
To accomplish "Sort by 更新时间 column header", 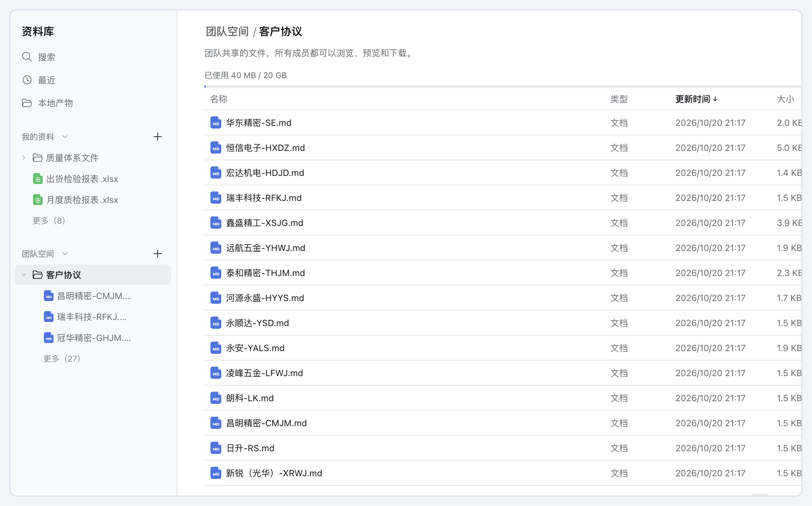I will [x=696, y=99].
